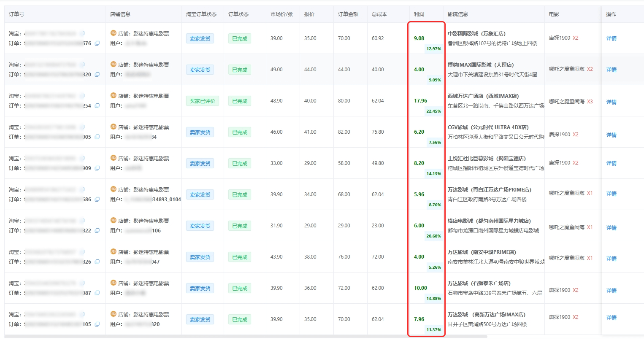Viewport: 644px width, 340px height.
Task: Click shop icon in order 326 row
Action: (113, 251)
